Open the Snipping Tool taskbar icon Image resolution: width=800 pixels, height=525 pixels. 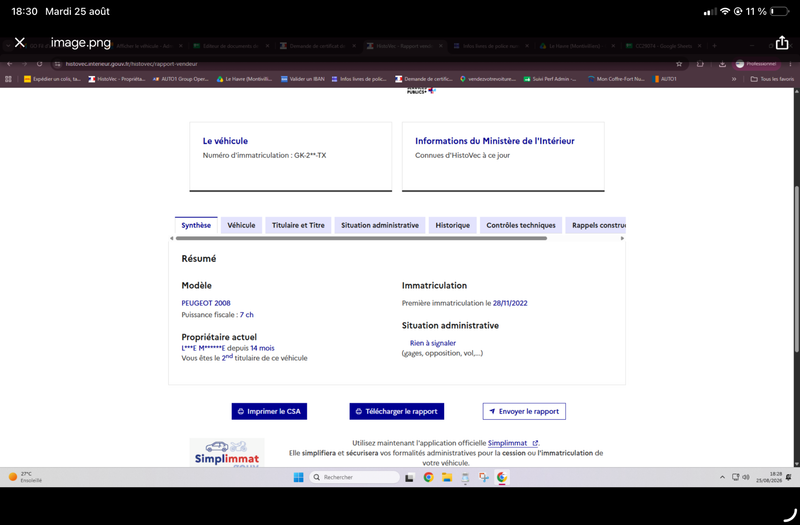point(483,477)
